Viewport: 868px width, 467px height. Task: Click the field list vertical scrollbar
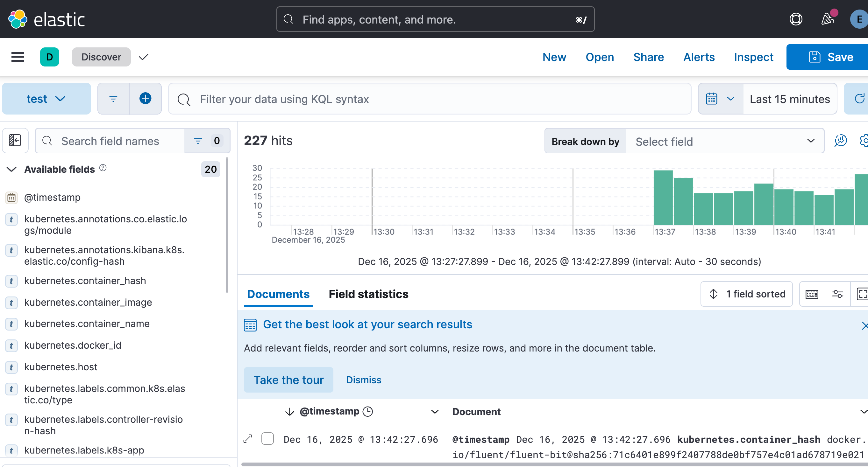click(x=227, y=226)
